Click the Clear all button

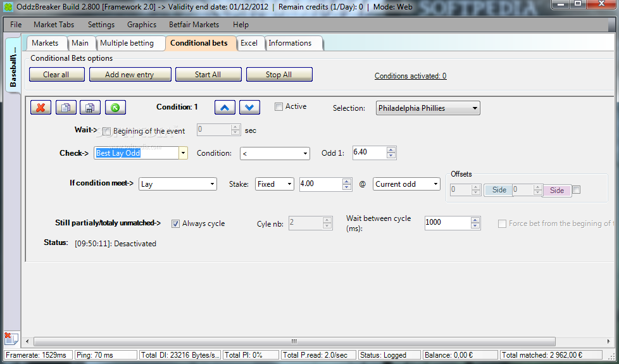click(56, 75)
